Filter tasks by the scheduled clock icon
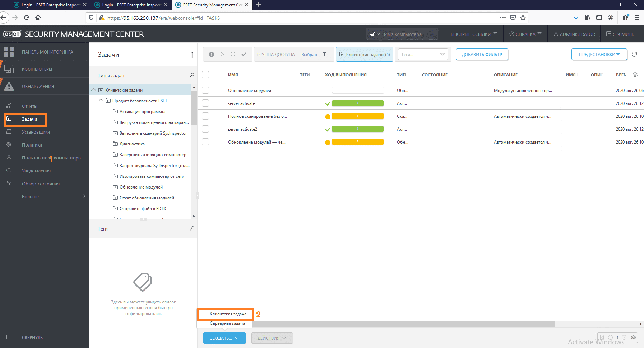Screen dimensions: 644x348 point(233,54)
